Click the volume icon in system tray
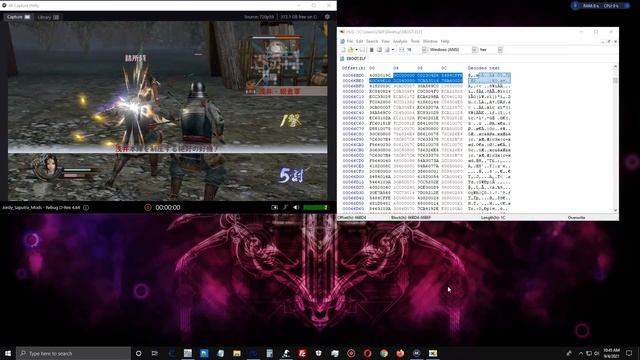 pyautogui.click(x=596, y=353)
